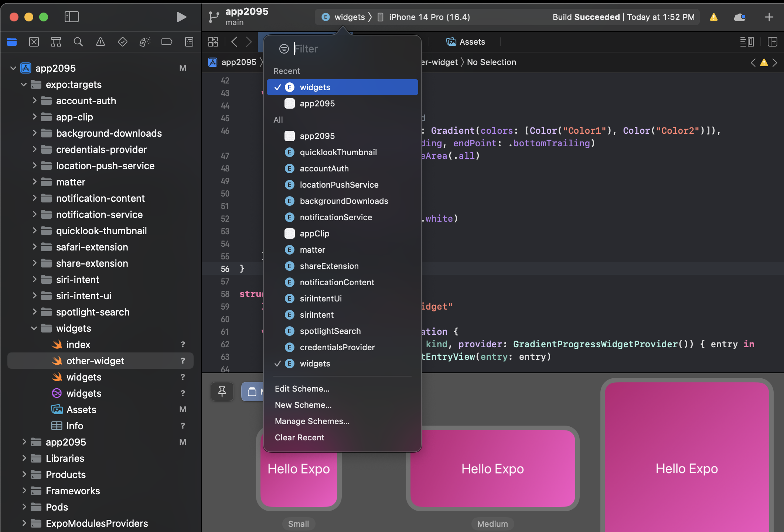Toggle the Navigator sidebar visibility
The width and height of the screenshot is (784, 532).
tap(72, 17)
